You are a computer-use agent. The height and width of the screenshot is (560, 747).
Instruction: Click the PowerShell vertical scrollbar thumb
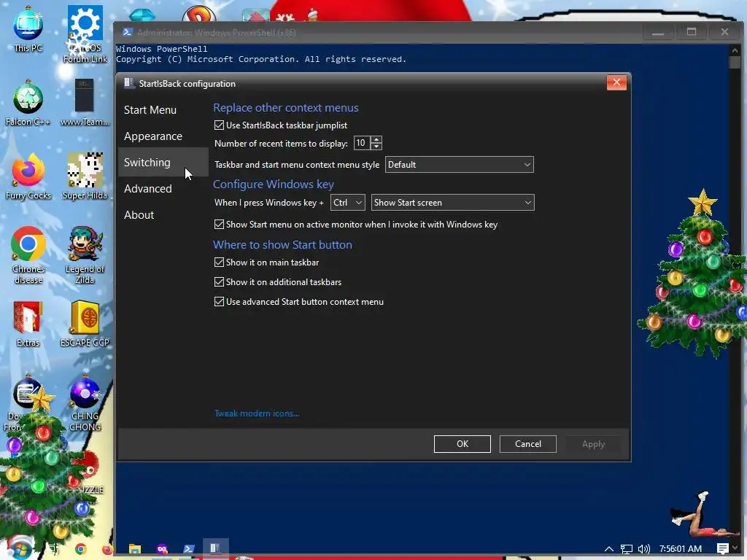(x=735, y=63)
